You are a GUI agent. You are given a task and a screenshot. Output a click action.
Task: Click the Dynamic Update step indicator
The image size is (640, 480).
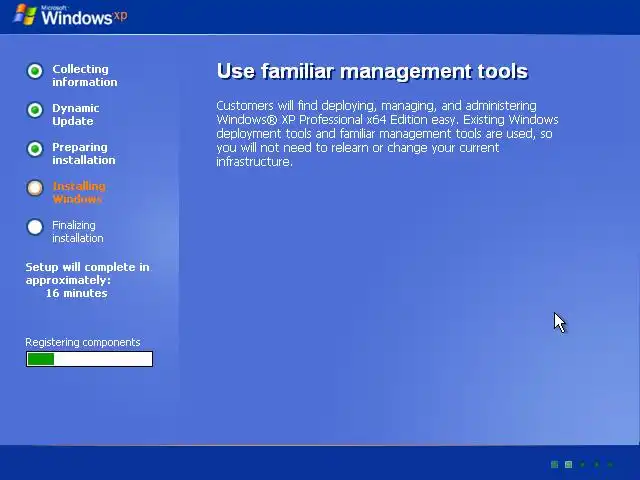(35, 110)
